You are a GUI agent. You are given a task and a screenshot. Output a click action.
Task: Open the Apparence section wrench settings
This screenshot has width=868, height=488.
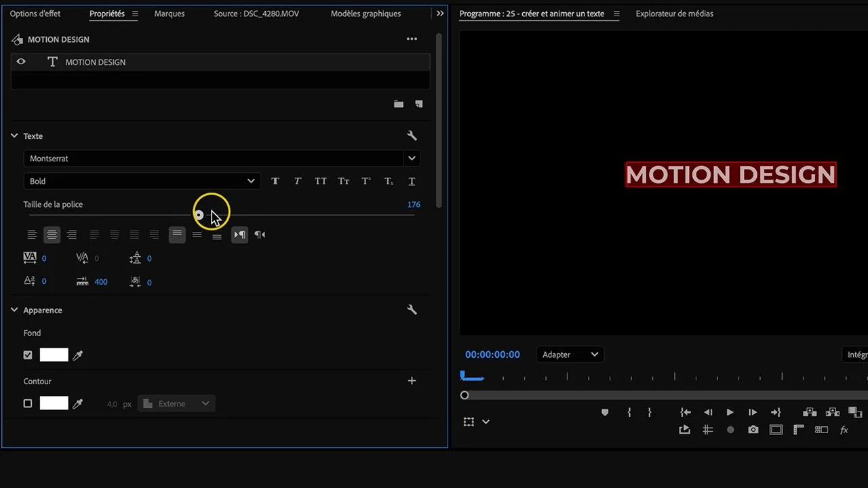click(412, 310)
